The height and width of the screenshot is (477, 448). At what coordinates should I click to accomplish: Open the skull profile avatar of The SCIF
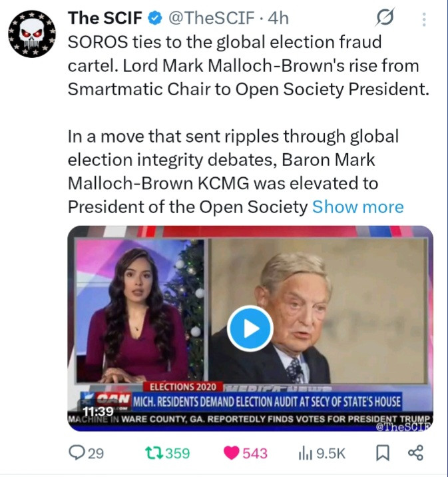32,34
